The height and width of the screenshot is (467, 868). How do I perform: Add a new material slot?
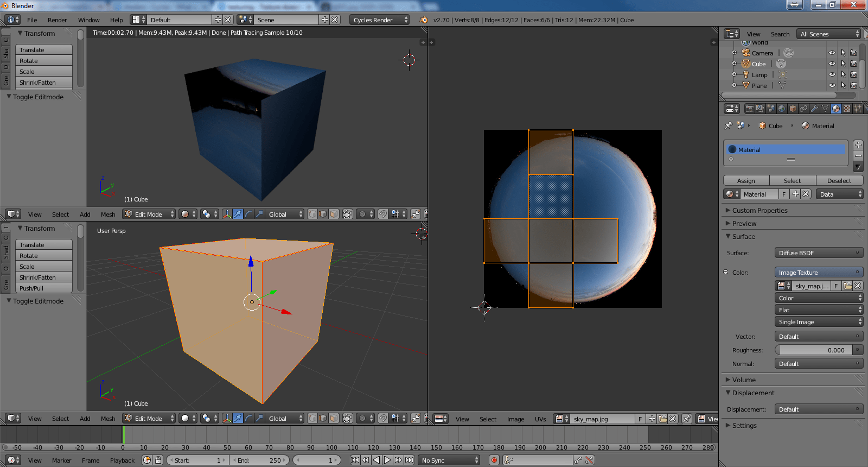coord(858,145)
